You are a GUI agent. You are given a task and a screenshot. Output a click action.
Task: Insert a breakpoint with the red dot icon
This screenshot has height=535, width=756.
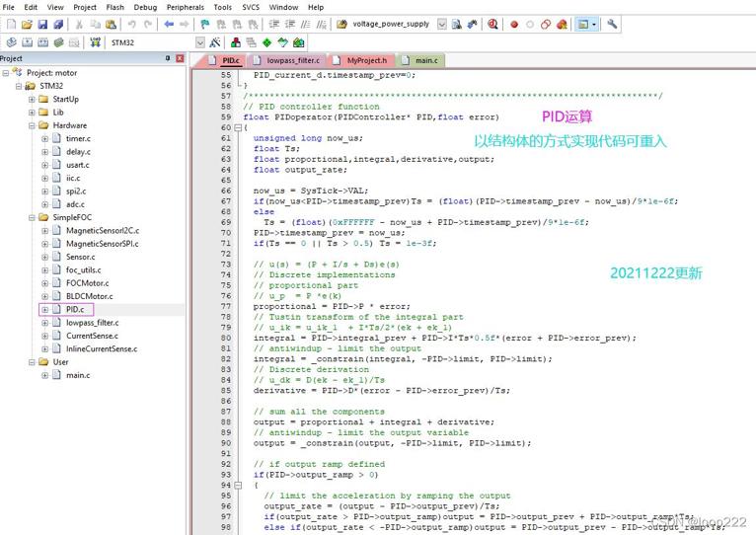click(514, 24)
